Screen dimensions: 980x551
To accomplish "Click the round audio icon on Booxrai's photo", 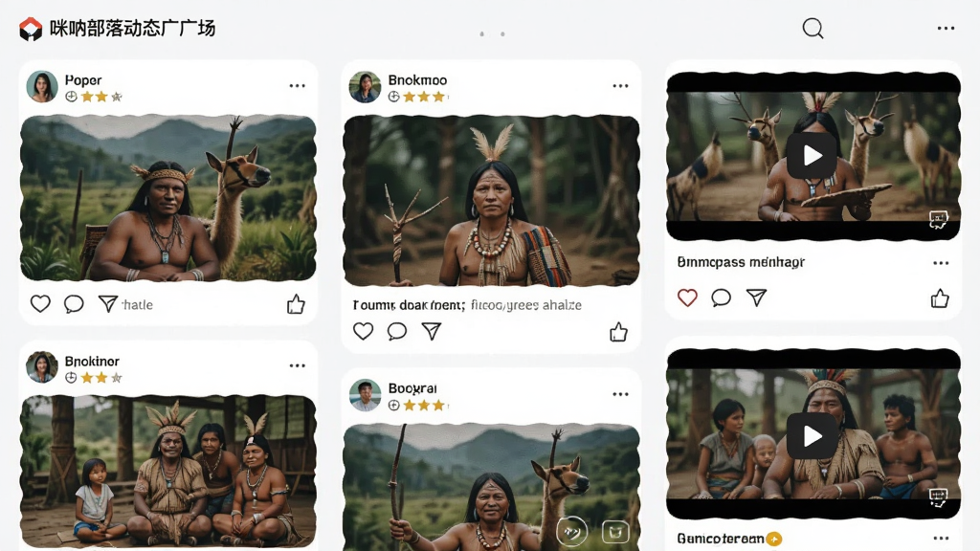I will 572,532.
